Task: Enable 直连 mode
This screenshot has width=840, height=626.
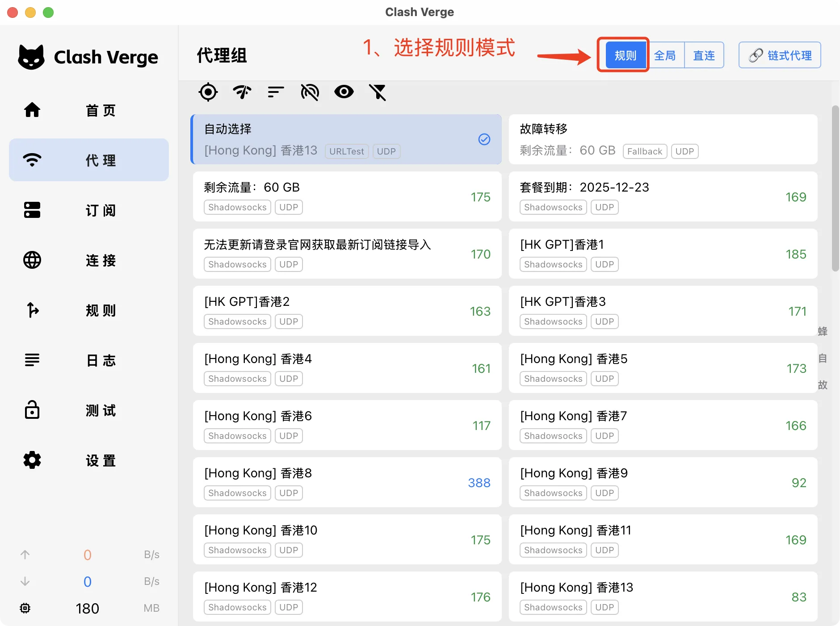Action: [x=704, y=55]
